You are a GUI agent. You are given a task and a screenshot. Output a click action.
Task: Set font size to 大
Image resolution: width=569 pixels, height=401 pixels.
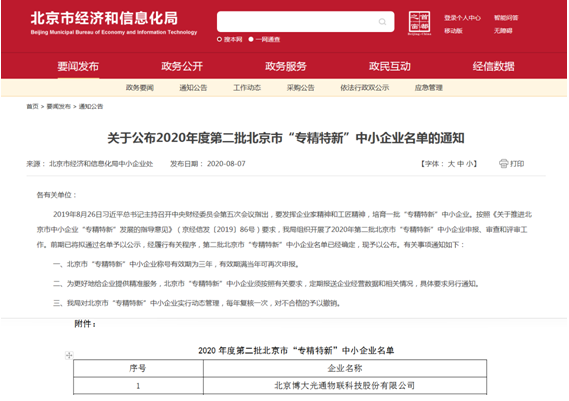click(451, 164)
